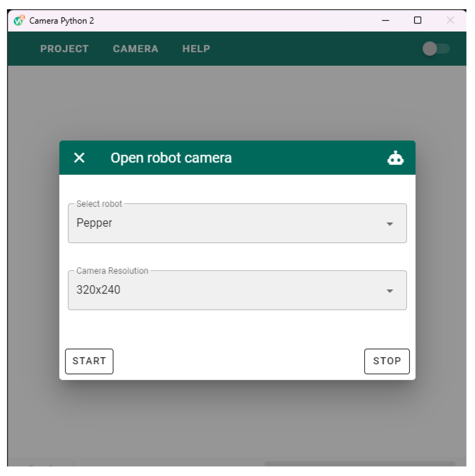Click the "Select robot" field label
The height and width of the screenshot is (476, 475).
[99, 204]
